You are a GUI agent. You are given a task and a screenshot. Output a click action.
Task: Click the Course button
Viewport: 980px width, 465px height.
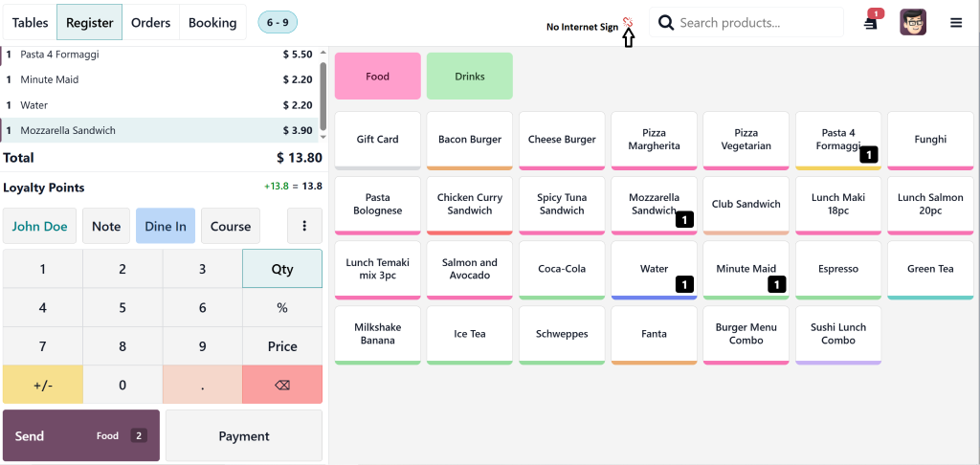pos(231,226)
